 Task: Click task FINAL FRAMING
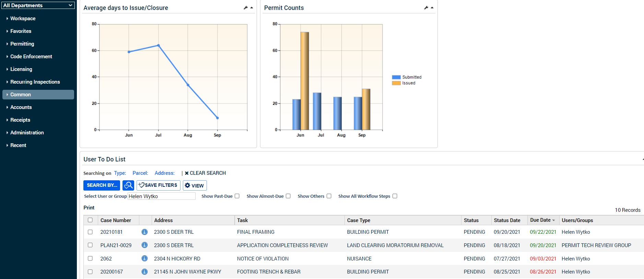pos(256,232)
